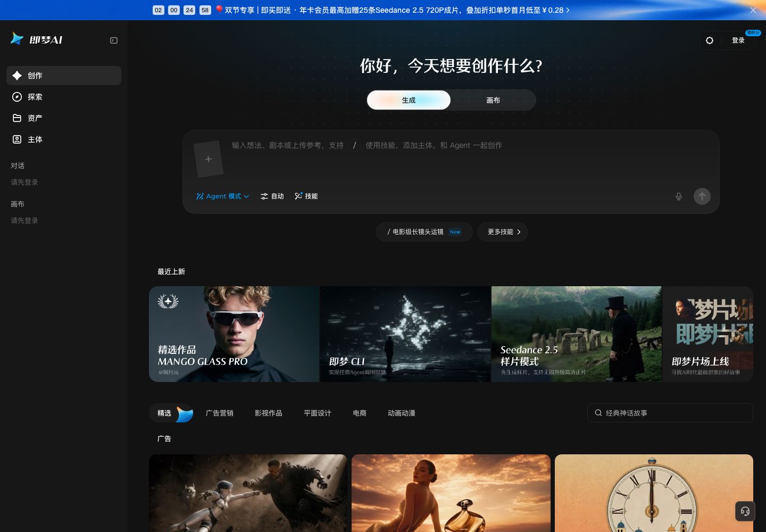The width and height of the screenshot is (766, 532).
Task: Select the 电影级长镜头运镜 skill chip
Action: (424, 232)
